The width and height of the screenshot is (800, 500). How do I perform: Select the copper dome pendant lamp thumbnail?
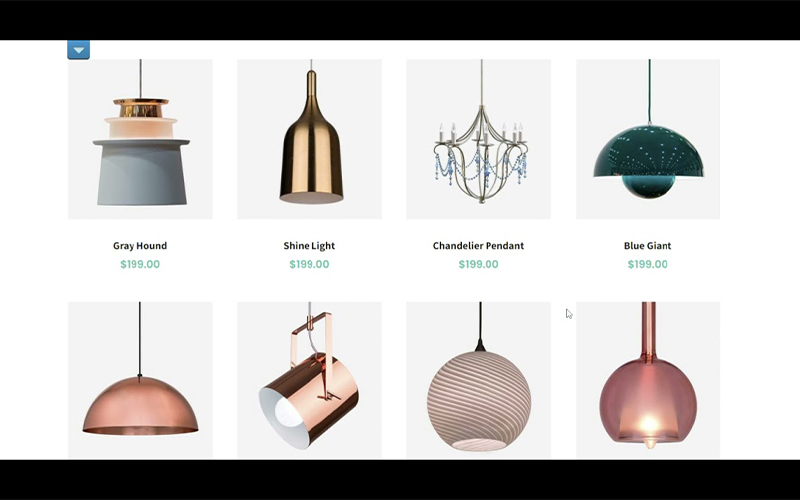click(140, 380)
